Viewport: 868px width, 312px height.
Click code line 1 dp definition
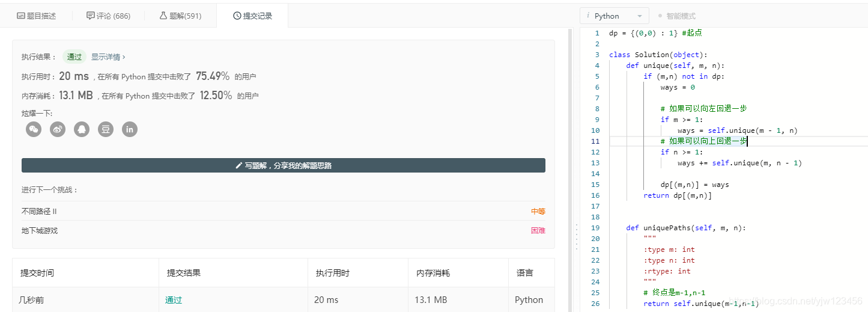tap(655, 33)
